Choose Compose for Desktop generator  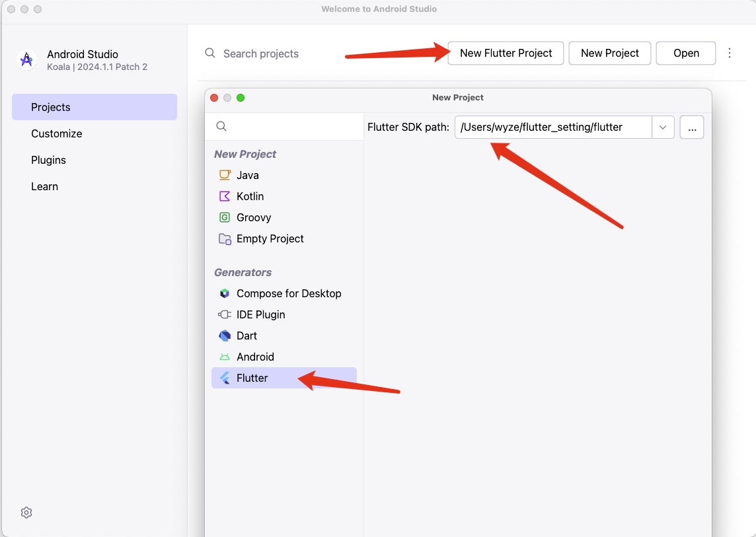point(284,293)
